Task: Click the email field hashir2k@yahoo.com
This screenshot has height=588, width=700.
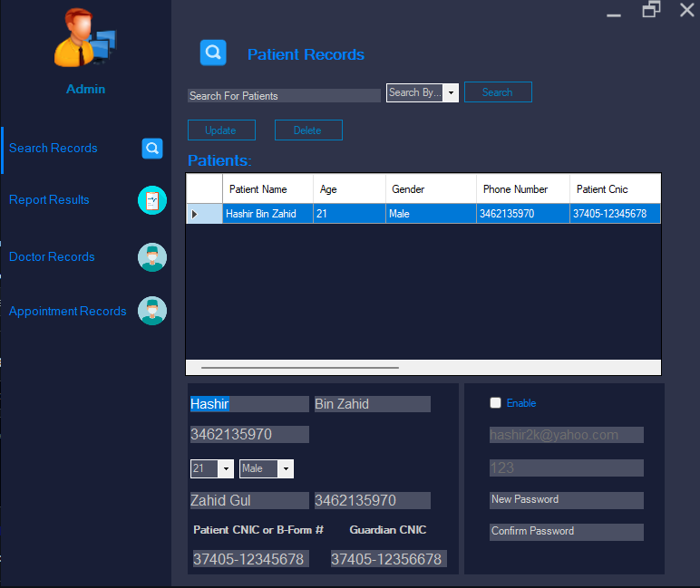Action: pyautogui.click(x=567, y=435)
